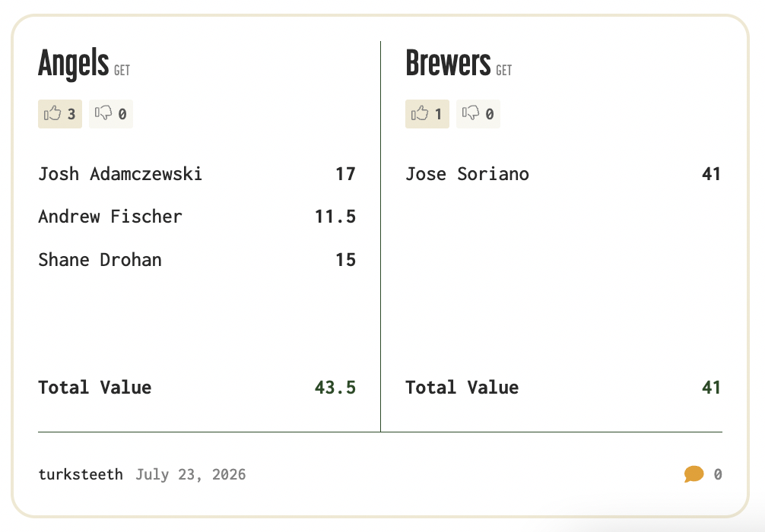
Task: Click Angels thumbs-up count 3
Action: (x=71, y=114)
